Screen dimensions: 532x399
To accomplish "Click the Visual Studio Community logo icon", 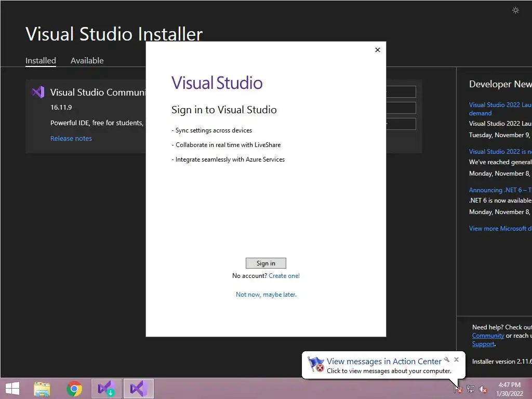I will [x=37, y=92].
